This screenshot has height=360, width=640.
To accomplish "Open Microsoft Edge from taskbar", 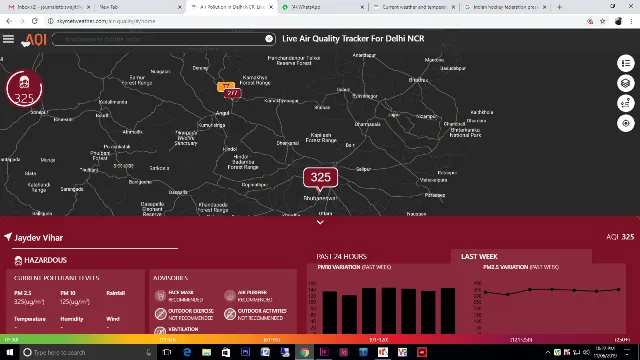I will (187, 352).
